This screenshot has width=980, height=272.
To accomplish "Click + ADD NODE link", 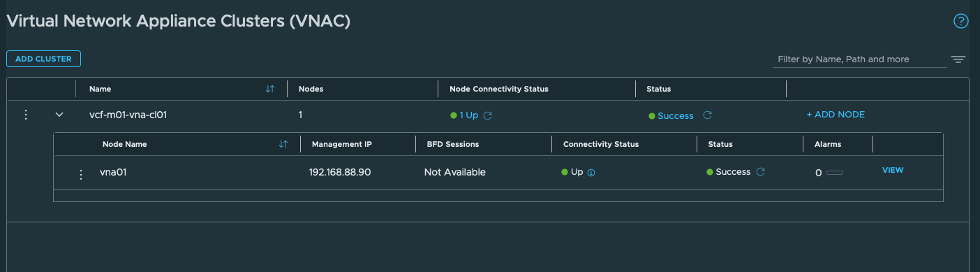I will pos(836,115).
